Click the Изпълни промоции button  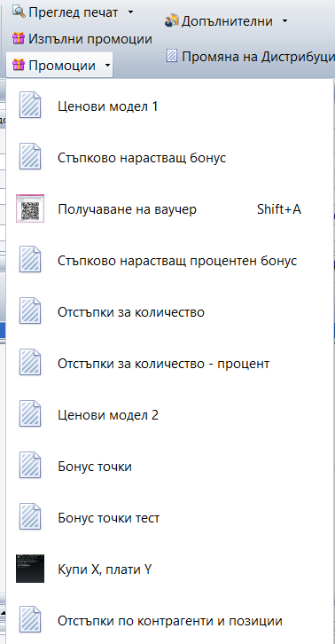(x=82, y=39)
